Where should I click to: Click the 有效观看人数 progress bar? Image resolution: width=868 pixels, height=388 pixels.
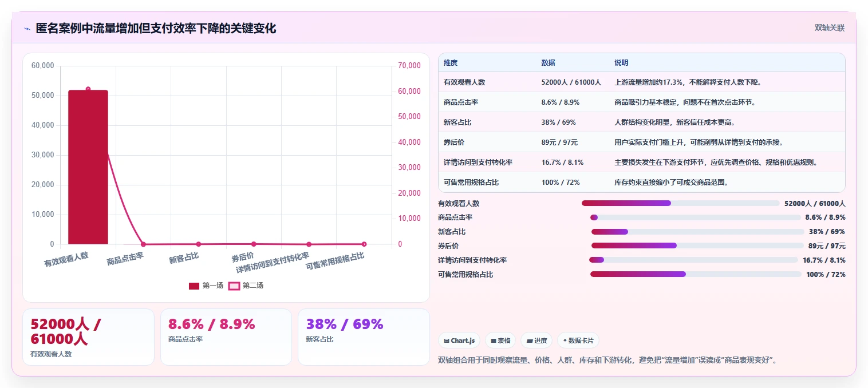680,203
